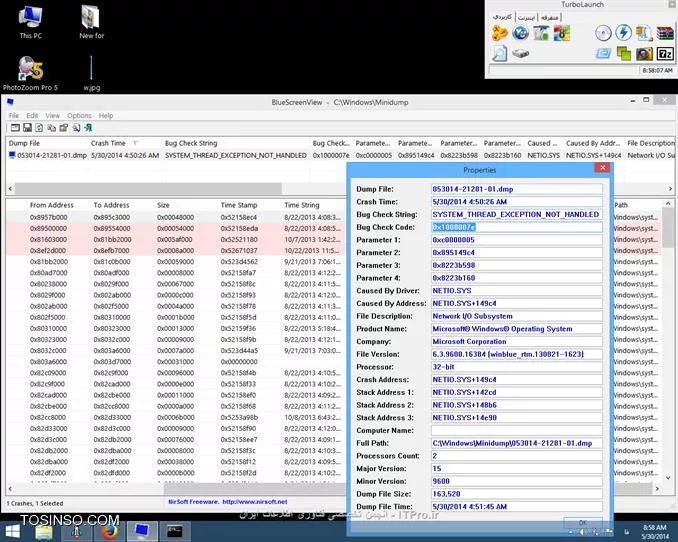Launch the 7z icon in TurboLaunch
678x542 pixels.
pos(665,54)
